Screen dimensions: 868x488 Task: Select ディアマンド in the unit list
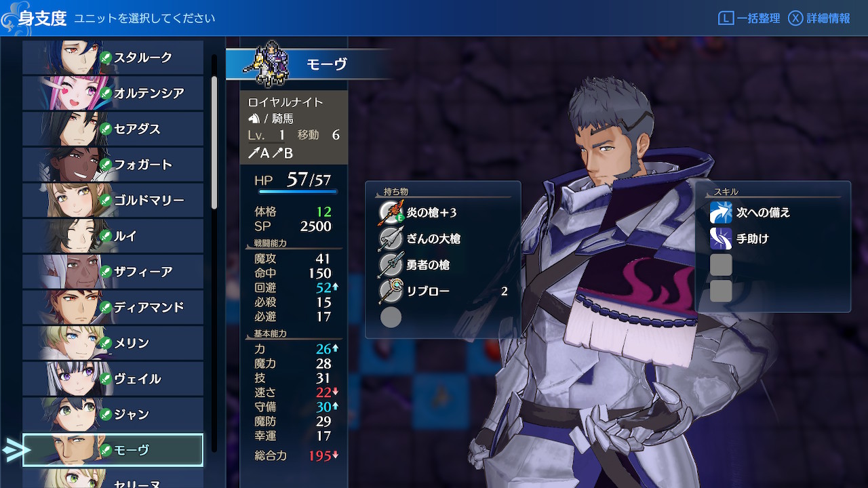[113, 307]
